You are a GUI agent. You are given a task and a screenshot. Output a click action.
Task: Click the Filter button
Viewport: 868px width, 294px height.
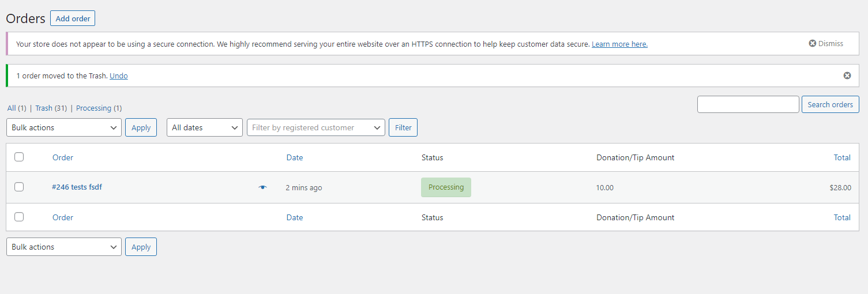(x=403, y=127)
